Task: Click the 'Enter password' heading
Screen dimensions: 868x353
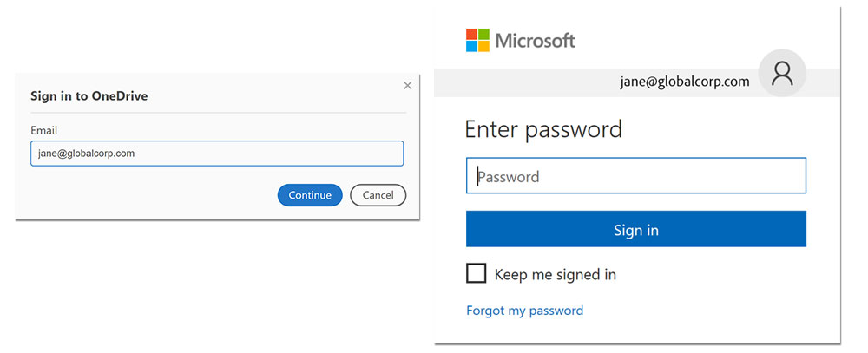Action: point(543,129)
